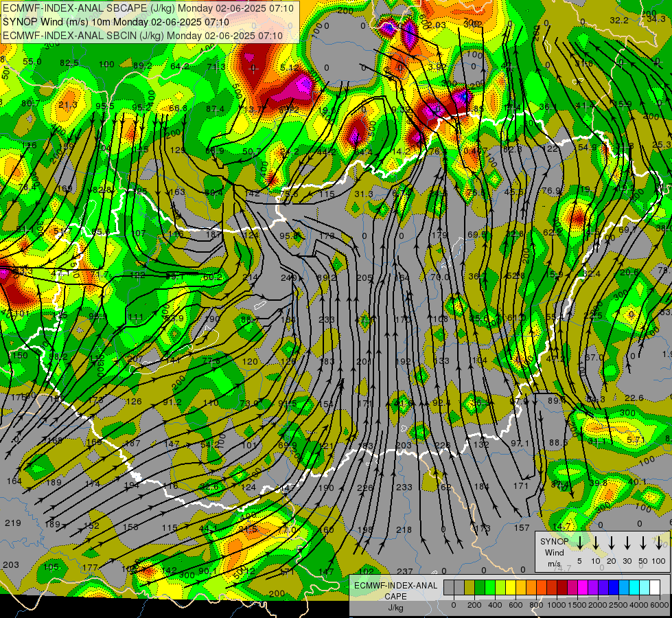Click the map value 82.5
Image resolution: width=672 pixels, height=618 pixels.
69,63
